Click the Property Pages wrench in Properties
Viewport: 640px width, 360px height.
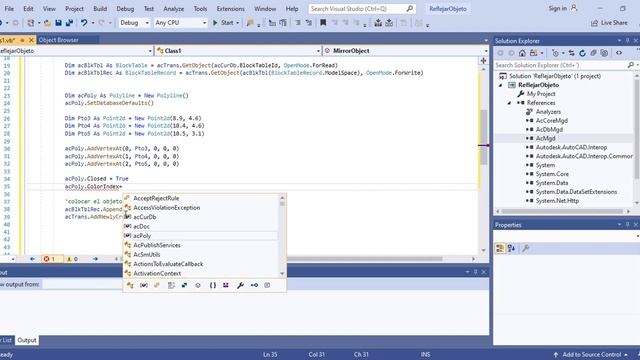(x=526, y=248)
